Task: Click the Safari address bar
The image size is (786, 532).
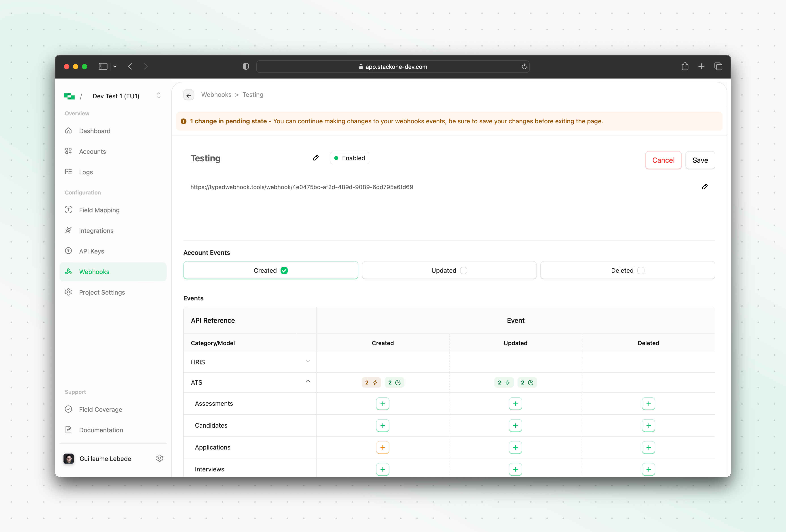Action: (393, 67)
